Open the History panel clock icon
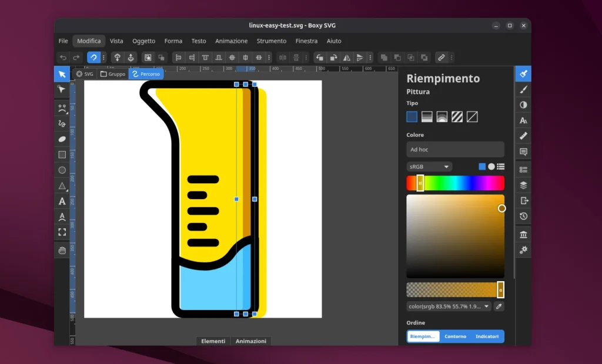The image size is (602, 364). point(523,216)
